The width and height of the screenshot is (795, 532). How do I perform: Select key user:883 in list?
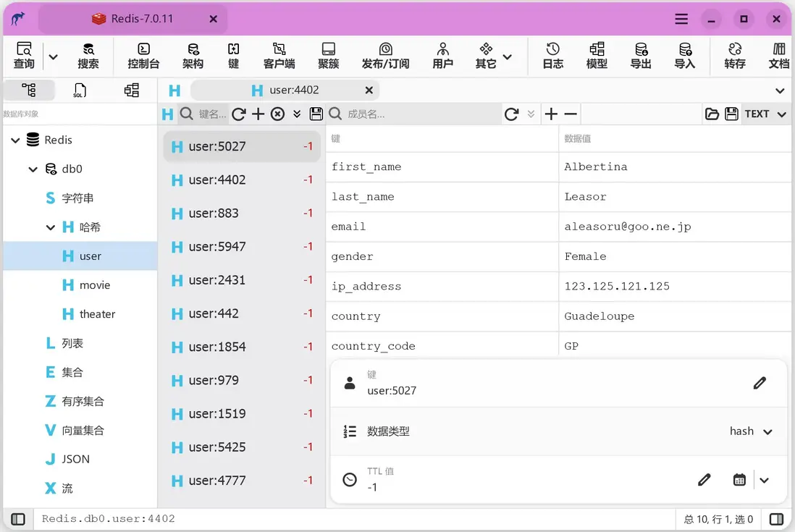pyautogui.click(x=242, y=214)
